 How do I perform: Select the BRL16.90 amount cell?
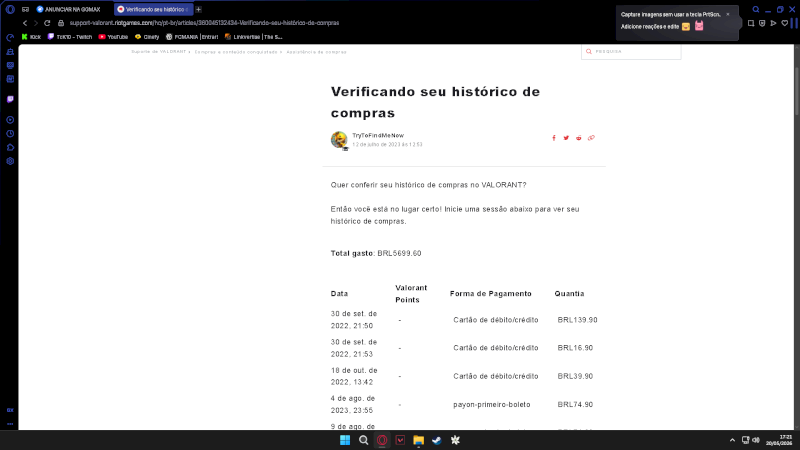click(576, 348)
